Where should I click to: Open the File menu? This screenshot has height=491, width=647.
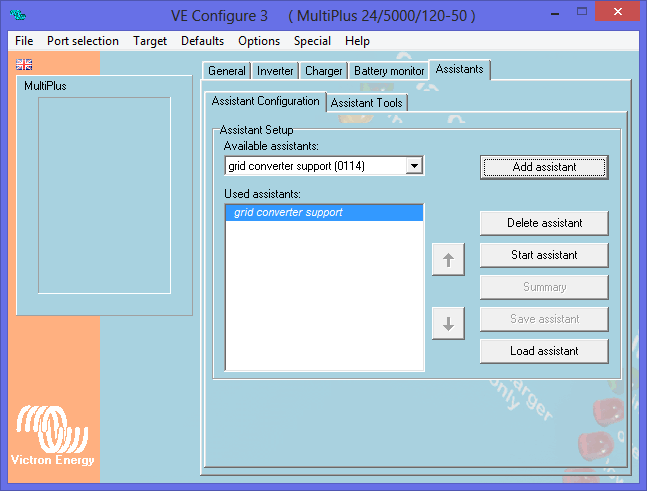click(x=24, y=41)
